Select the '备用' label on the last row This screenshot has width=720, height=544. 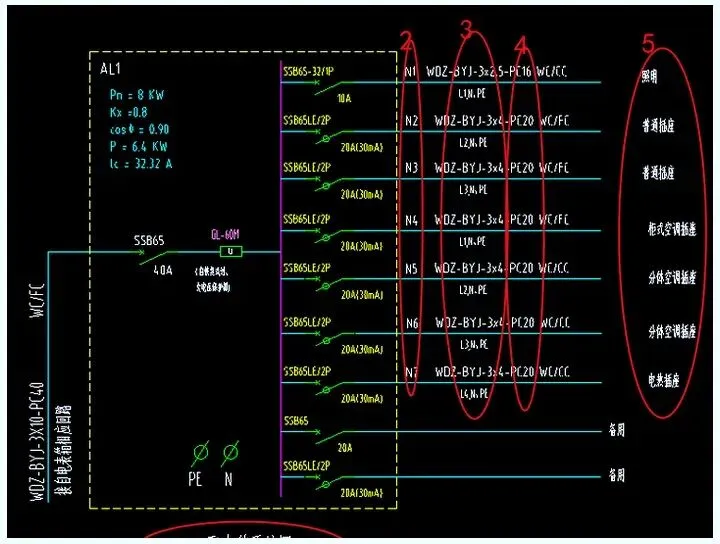click(x=617, y=475)
